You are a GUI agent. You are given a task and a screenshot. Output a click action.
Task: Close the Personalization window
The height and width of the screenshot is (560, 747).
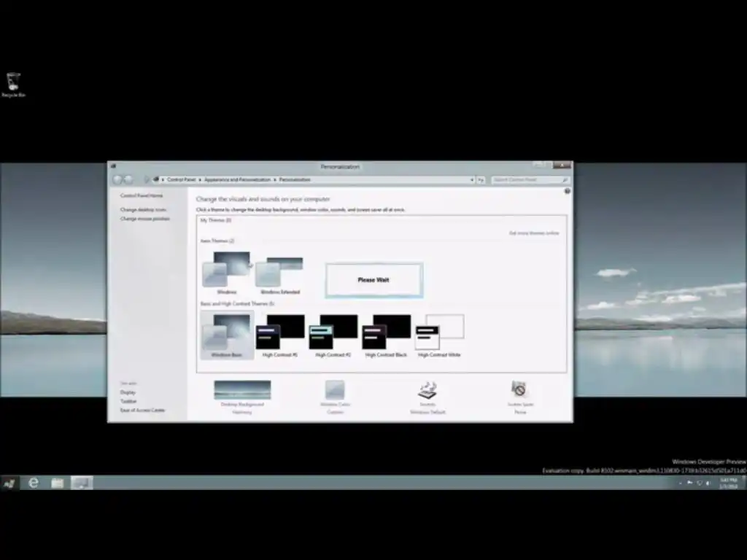coord(562,166)
